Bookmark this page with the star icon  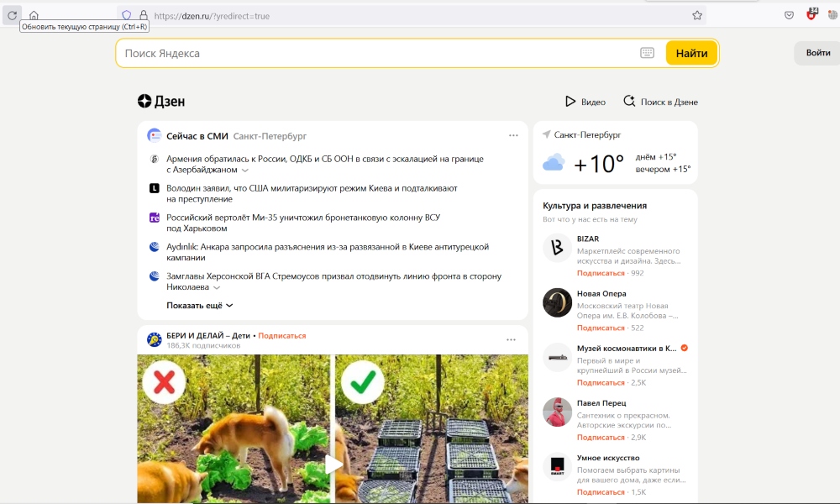[x=697, y=15]
